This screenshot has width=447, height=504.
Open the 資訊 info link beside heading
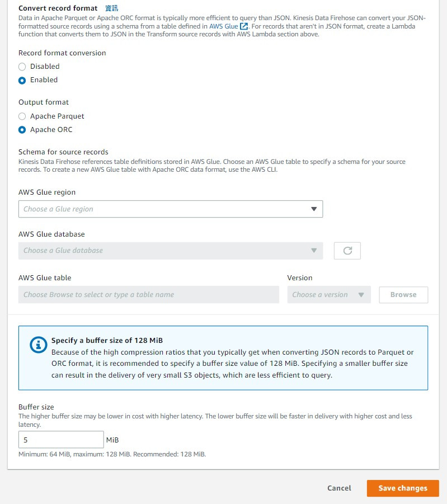111,8
